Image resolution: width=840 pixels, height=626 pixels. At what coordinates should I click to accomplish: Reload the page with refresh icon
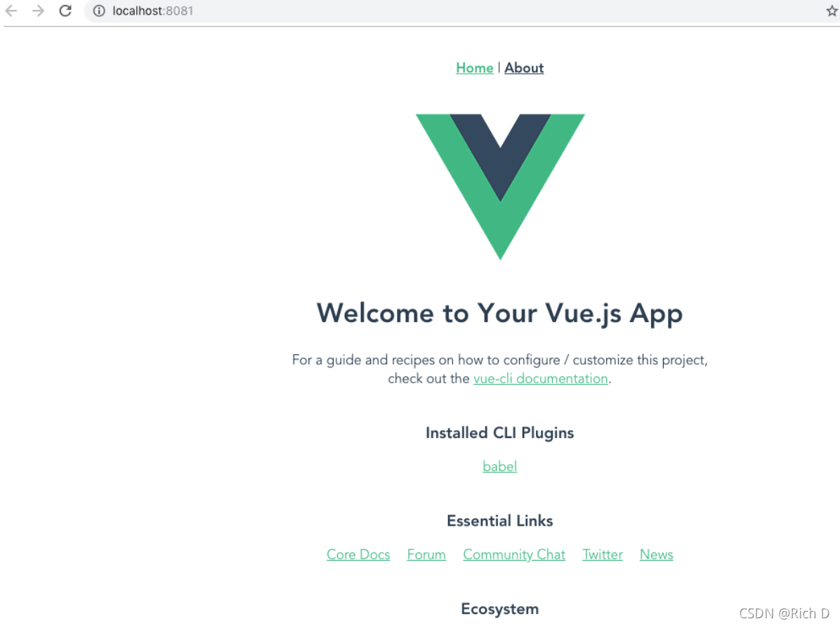65,11
